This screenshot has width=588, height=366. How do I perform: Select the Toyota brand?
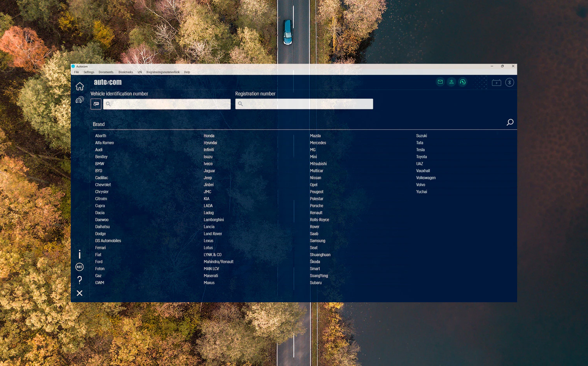click(422, 157)
